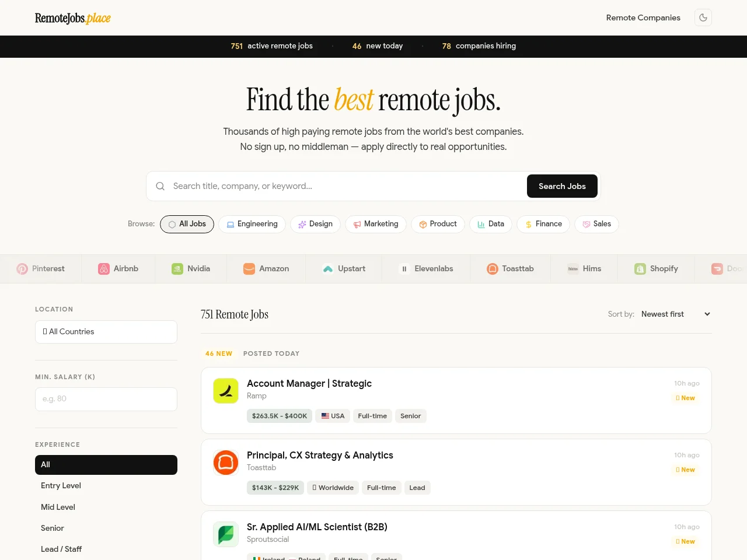Open Elevenlabs in the company strip
This screenshot has width=747, height=560.
(x=426, y=269)
